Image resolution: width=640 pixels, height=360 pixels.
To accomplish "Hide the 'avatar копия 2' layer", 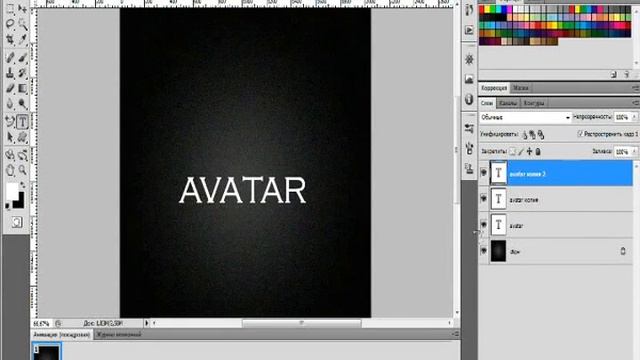I will point(484,173).
